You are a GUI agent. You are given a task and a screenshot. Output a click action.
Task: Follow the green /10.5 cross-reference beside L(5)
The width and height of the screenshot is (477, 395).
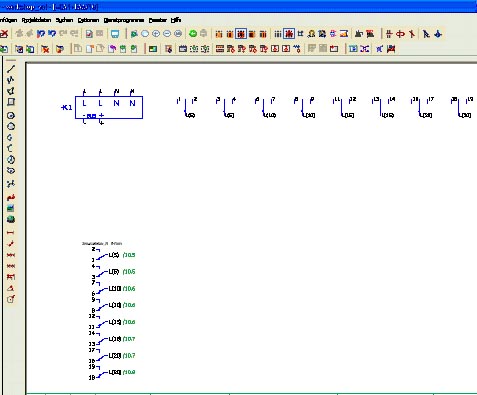click(x=129, y=255)
